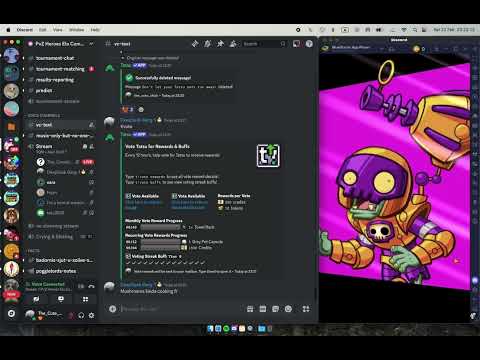Select the vc-text channel
The height and width of the screenshot is (360, 480).
[61, 125]
